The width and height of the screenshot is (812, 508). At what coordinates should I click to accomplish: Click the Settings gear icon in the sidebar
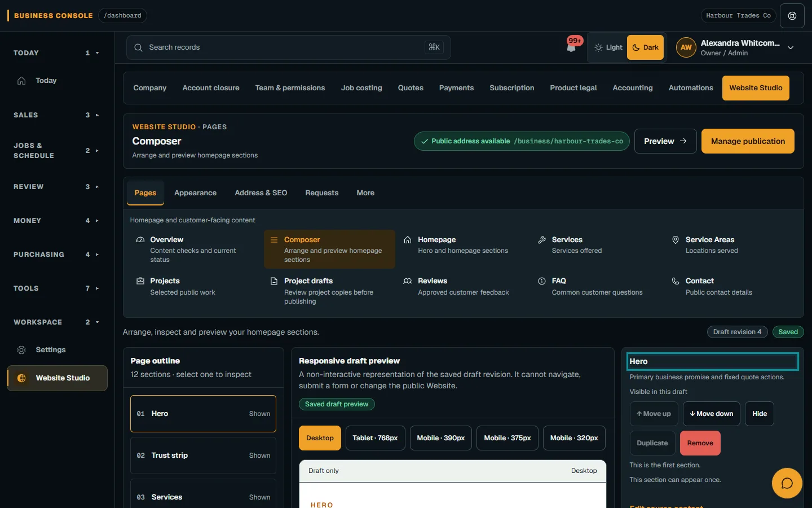point(21,350)
